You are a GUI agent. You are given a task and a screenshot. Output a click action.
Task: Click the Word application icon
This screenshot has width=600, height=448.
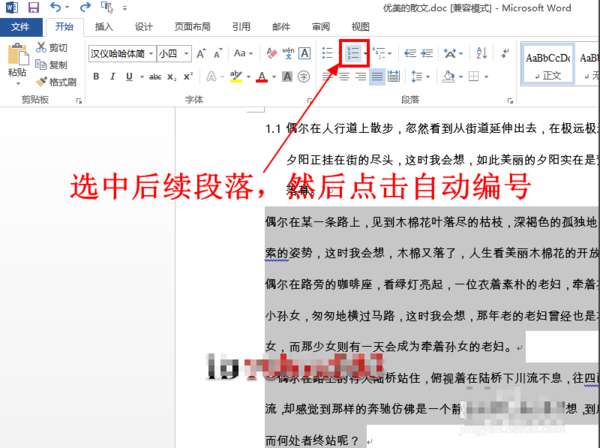click(12, 7)
